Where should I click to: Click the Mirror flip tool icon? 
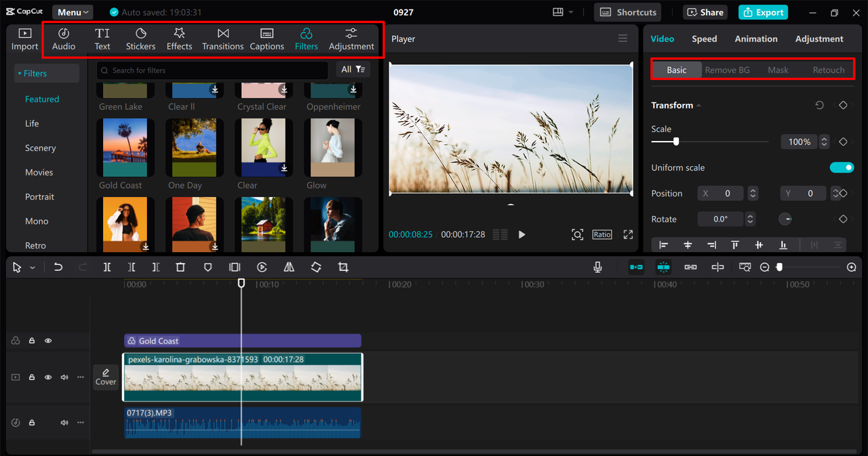click(x=289, y=268)
